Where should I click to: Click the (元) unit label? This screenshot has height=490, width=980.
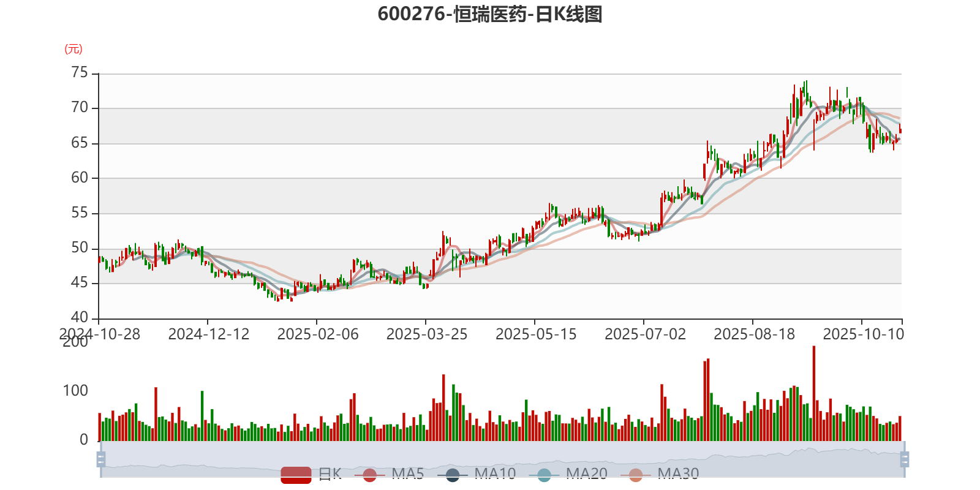tap(73, 49)
